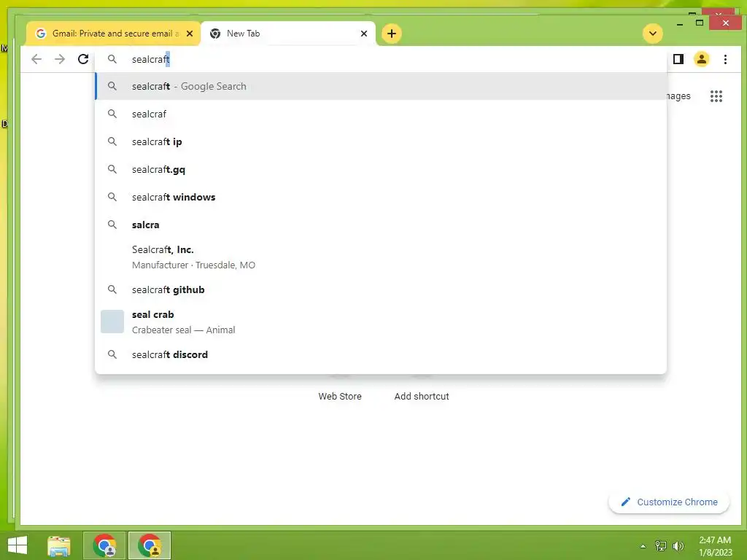Open the Google apps grid
Viewport: 747px width, 560px height.
coord(716,96)
